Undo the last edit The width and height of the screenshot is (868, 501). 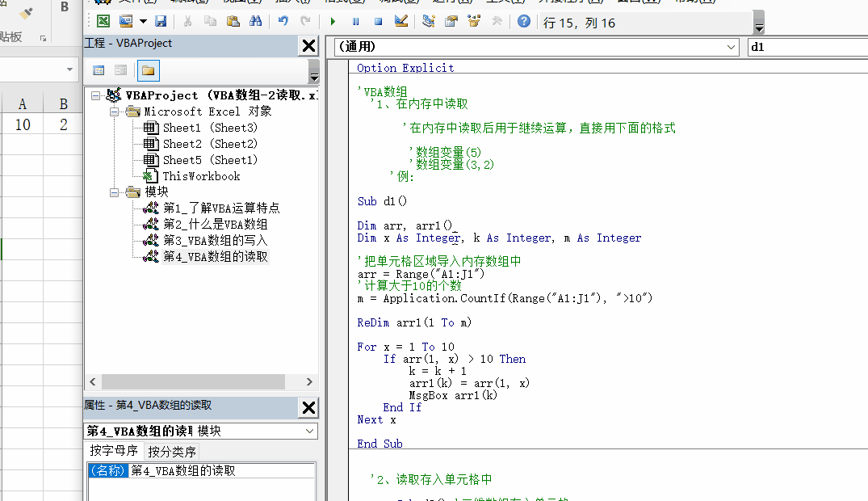[x=283, y=22]
